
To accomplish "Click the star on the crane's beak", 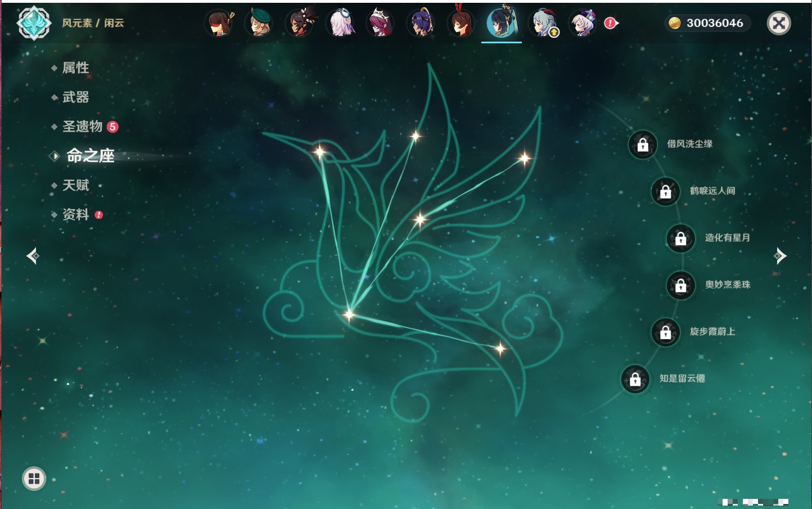I will (x=319, y=151).
